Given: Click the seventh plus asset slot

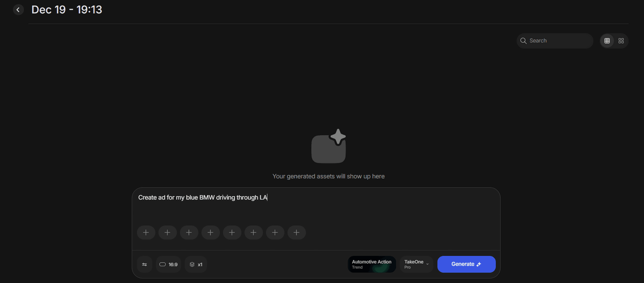Looking at the screenshot, I should pyautogui.click(x=275, y=232).
